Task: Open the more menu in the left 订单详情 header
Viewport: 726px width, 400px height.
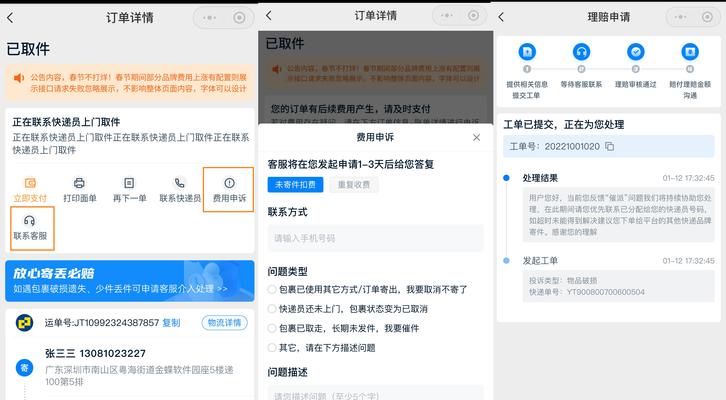Action: pyautogui.click(x=209, y=18)
